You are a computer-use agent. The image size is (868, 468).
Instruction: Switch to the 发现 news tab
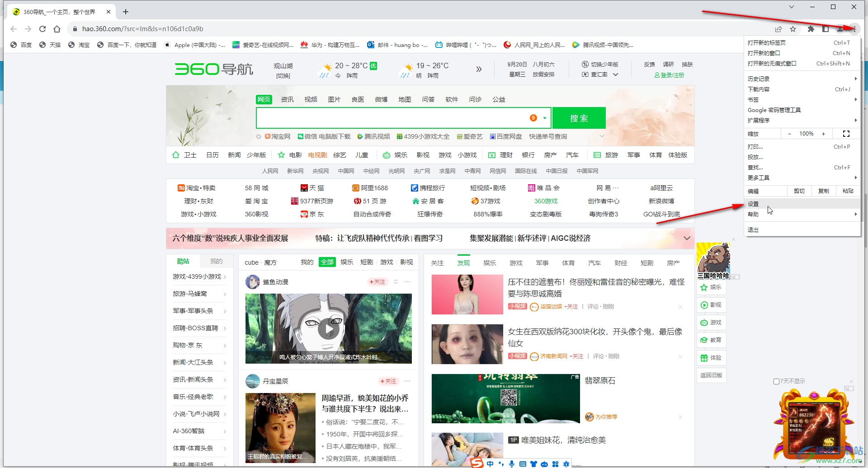coord(463,263)
